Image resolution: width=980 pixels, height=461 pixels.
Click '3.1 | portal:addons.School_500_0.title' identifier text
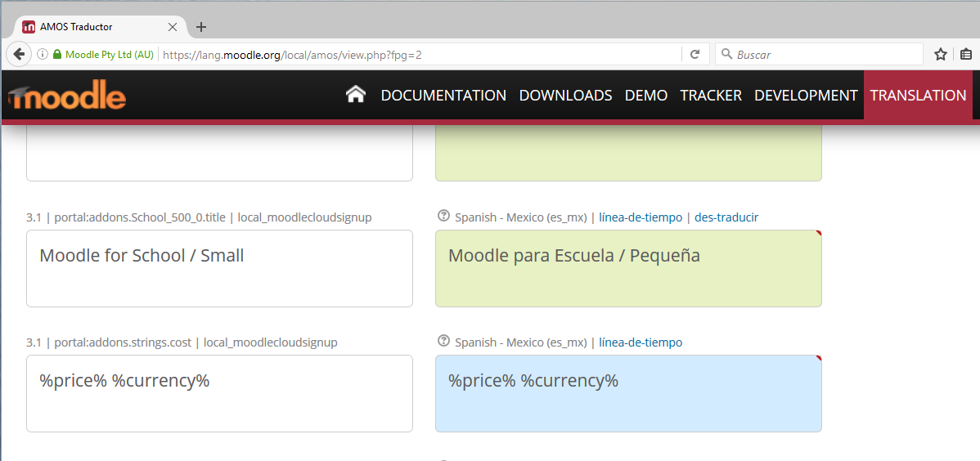(127, 217)
